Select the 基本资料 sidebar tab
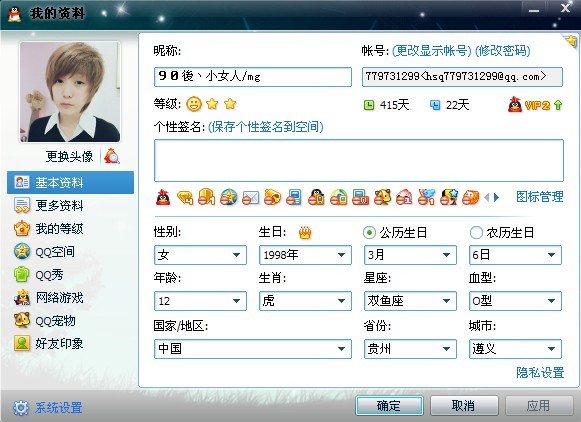 click(x=70, y=182)
